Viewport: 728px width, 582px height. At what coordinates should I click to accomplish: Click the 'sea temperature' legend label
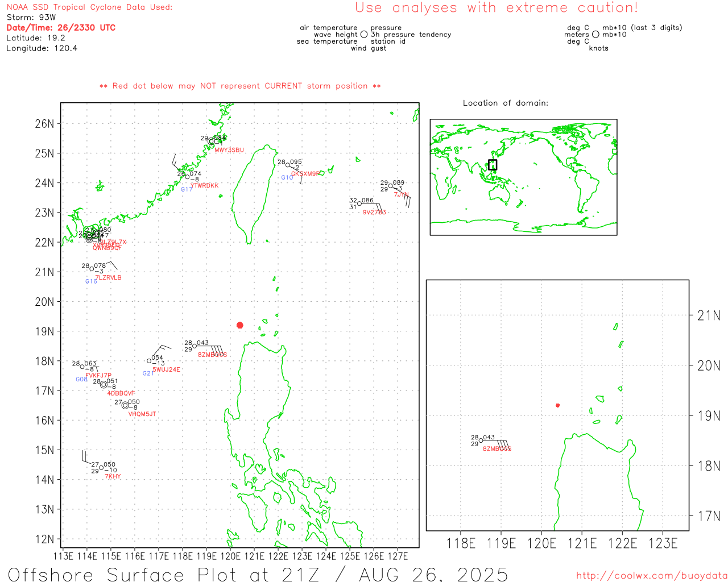click(327, 41)
